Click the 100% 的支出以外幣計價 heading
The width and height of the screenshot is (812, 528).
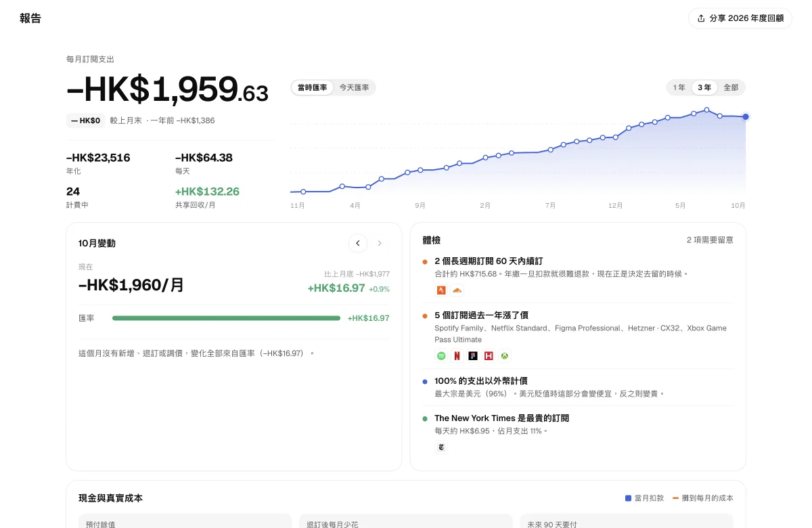481,381
